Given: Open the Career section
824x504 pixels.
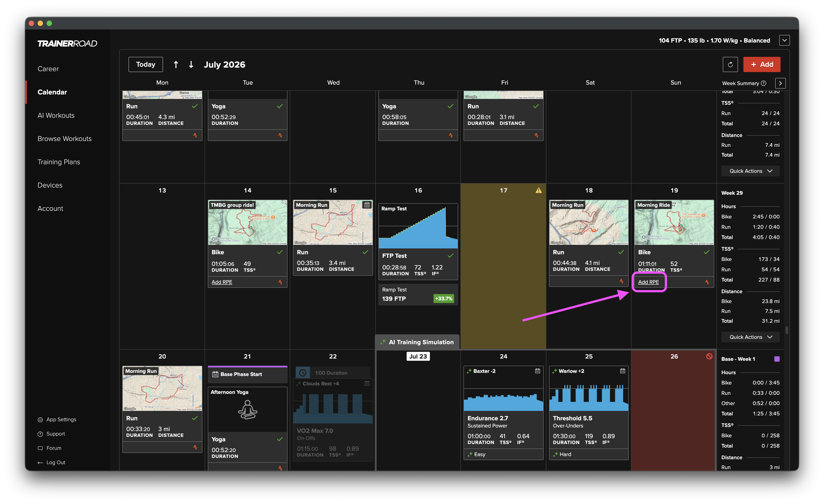Looking at the screenshot, I should click(48, 69).
